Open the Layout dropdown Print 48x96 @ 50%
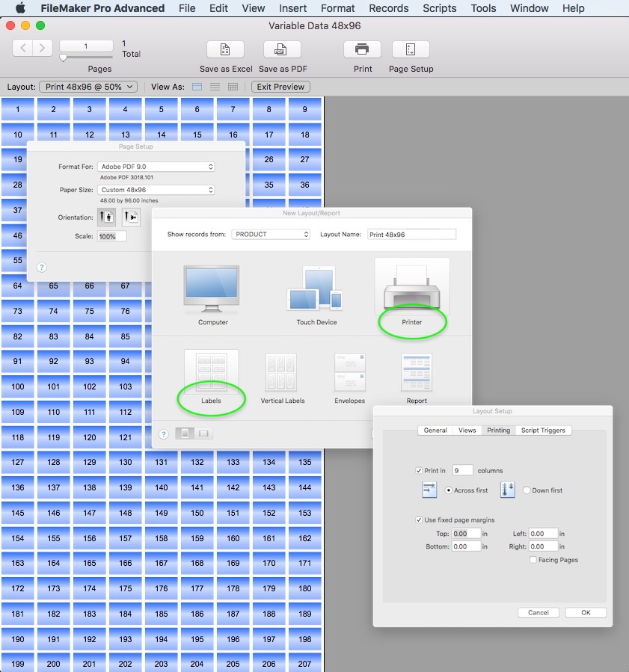 [88, 87]
